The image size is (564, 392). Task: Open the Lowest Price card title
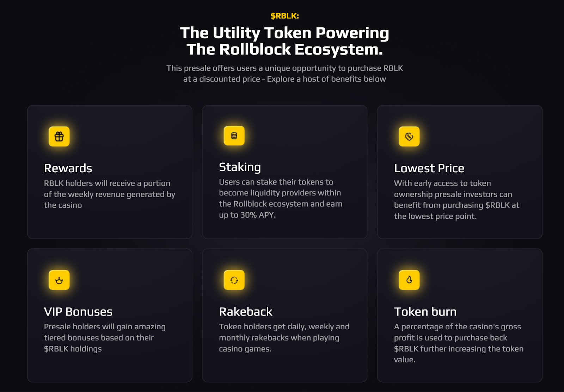click(x=429, y=168)
